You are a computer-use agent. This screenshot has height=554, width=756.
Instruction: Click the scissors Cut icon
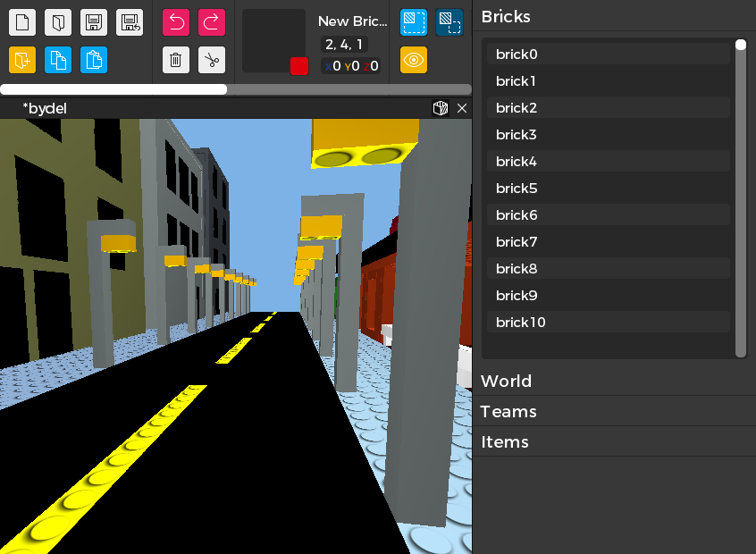coord(212,60)
